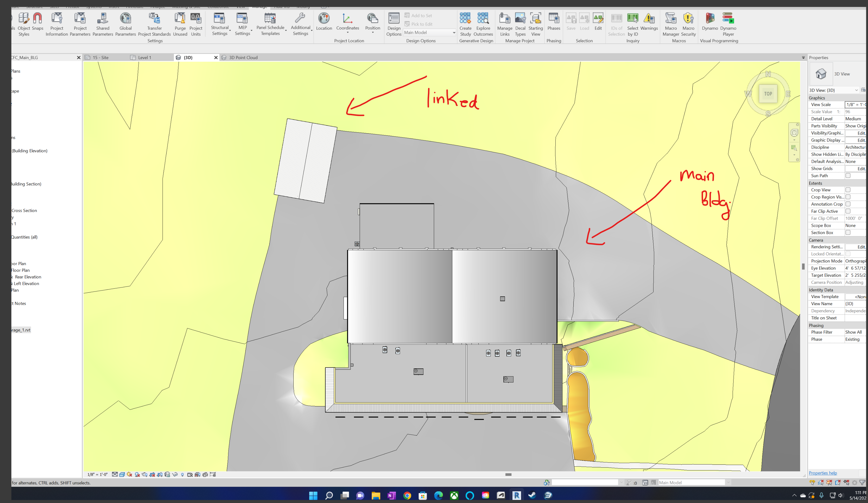This screenshot has width=868, height=503.
Task: Check the Crop View option
Action: click(848, 190)
